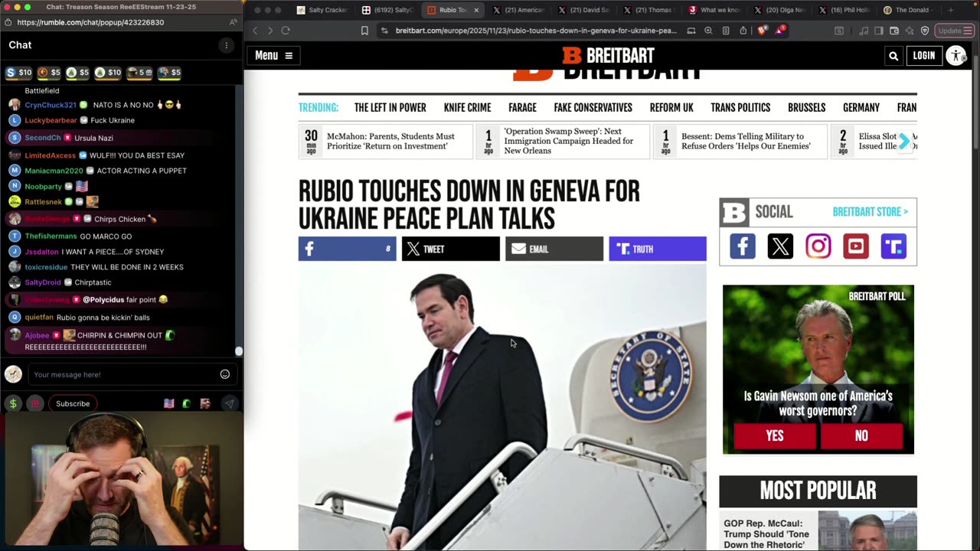Click the send message paper-plane icon

(x=228, y=403)
